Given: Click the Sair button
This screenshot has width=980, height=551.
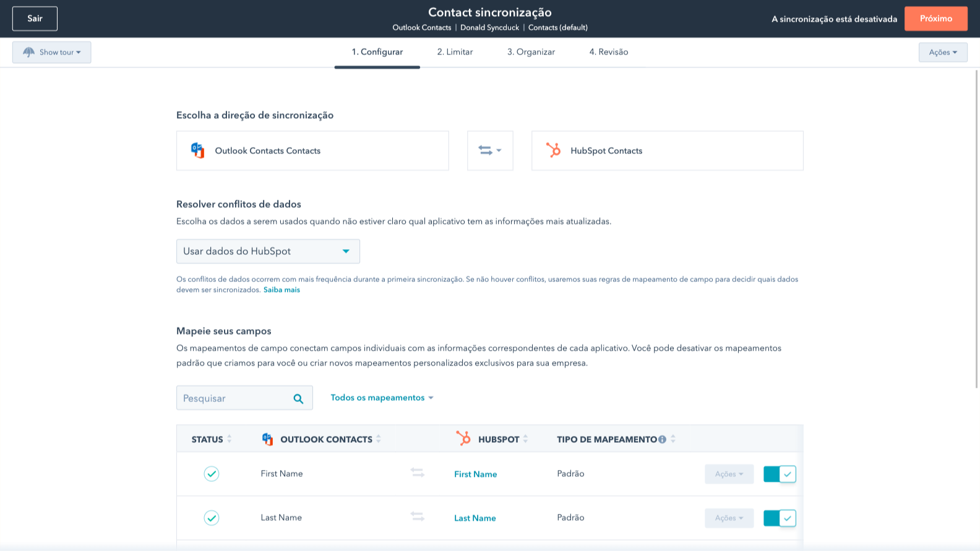Looking at the screenshot, I should coord(35,19).
